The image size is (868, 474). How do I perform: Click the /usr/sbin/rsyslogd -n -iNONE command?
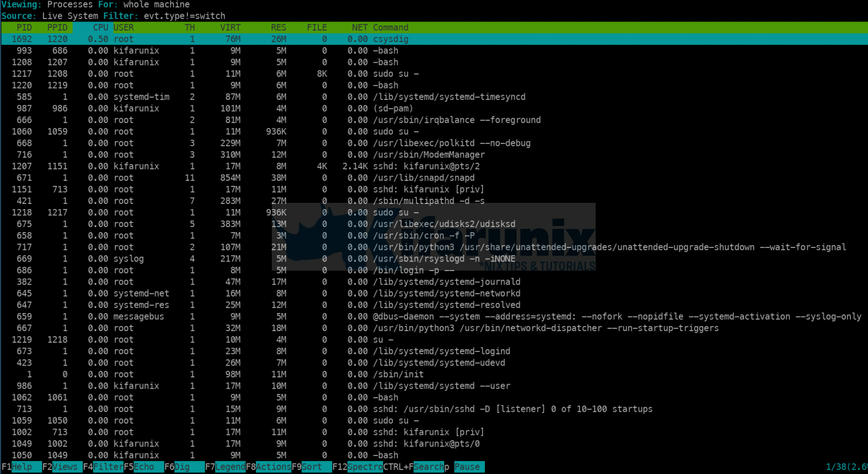pyautogui.click(x=444, y=259)
